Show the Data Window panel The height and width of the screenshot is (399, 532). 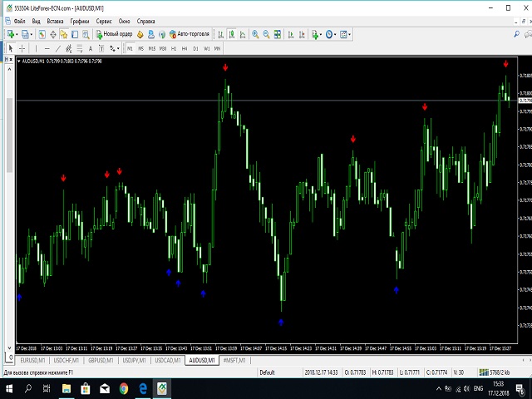53,34
